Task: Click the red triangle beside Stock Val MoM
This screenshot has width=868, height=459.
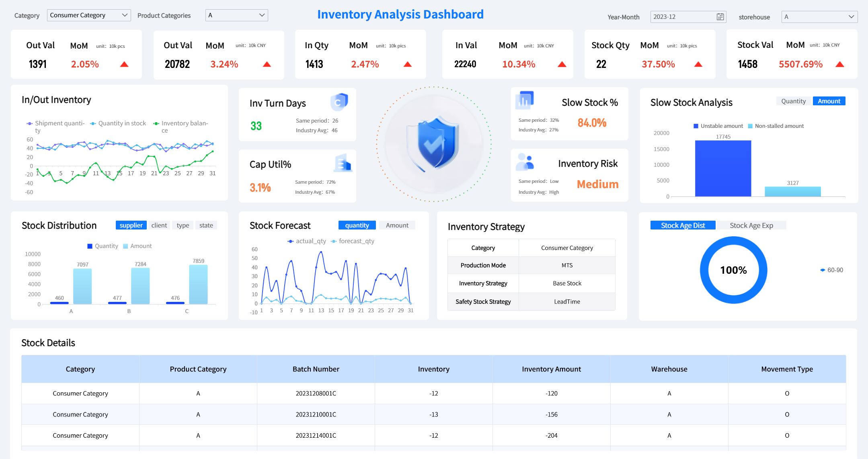Action: 839,64
